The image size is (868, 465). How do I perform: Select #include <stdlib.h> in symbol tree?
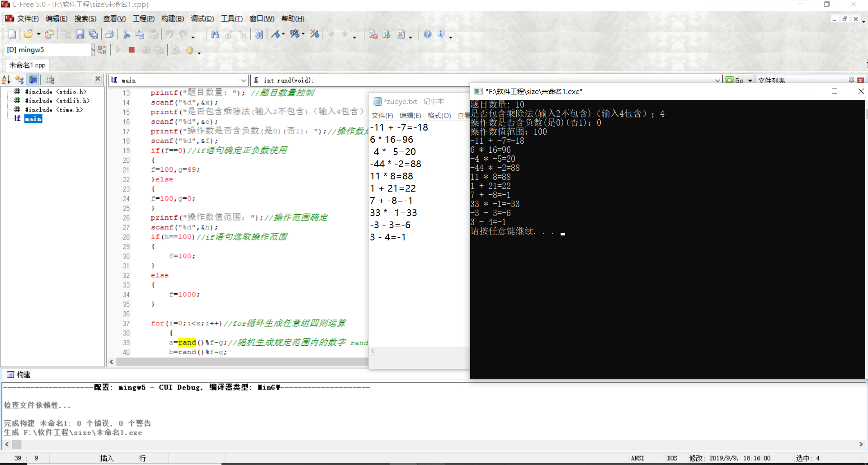tap(57, 101)
